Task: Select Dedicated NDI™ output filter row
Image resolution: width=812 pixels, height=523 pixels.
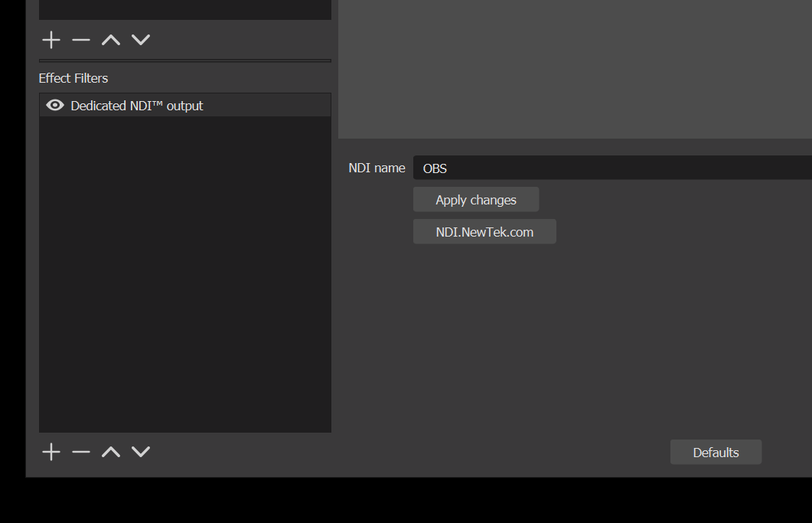Action: (x=185, y=105)
